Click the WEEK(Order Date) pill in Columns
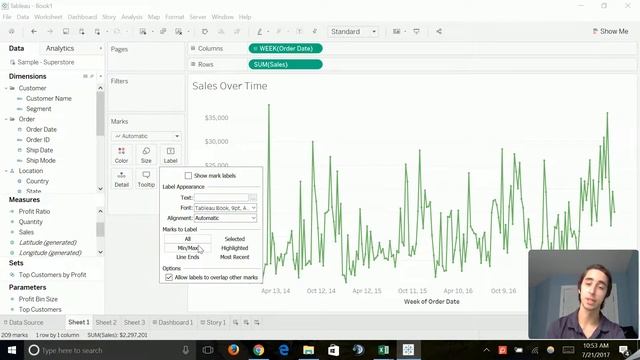Image resolution: width=640 pixels, height=360 pixels. click(285, 49)
